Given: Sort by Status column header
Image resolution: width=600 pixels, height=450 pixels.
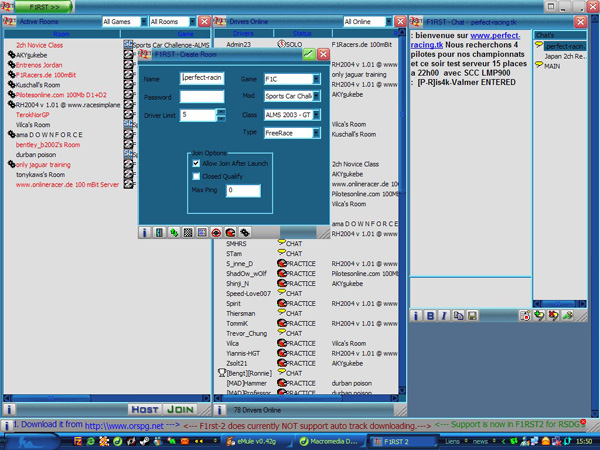Looking at the screenshot, I should 302,34.
